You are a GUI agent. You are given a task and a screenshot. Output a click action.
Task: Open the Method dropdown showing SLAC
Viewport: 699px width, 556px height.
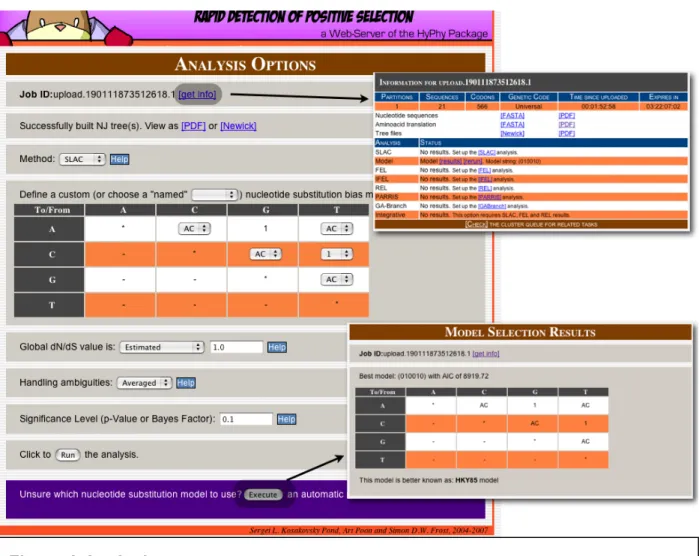click(x=82, y=159)
